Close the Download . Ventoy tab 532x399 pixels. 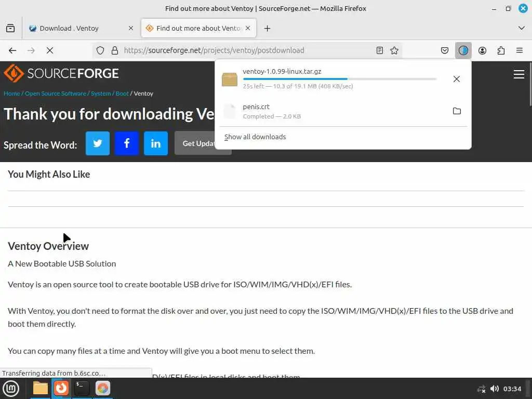click(x=130, y=28)
